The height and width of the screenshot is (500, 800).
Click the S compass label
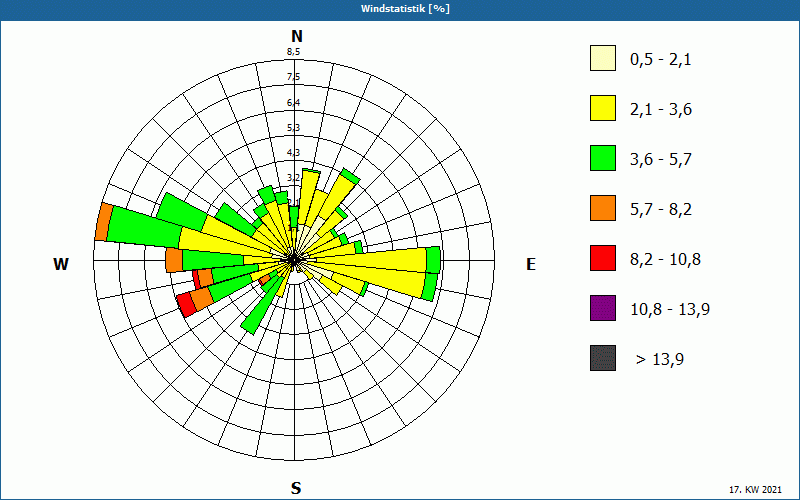click(296, 488)
